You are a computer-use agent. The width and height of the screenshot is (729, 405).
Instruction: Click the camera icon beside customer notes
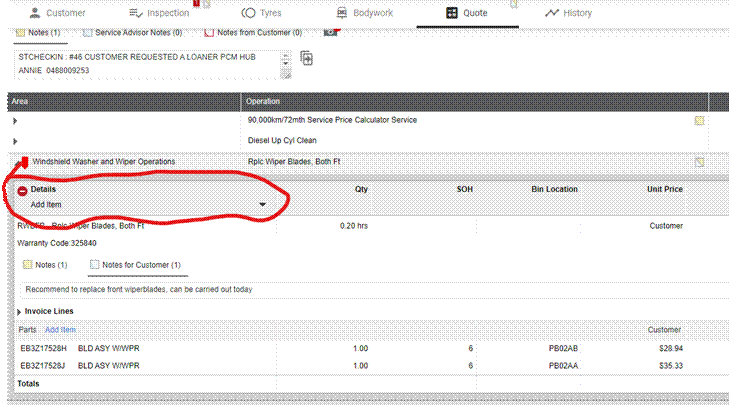pos(331,32)
